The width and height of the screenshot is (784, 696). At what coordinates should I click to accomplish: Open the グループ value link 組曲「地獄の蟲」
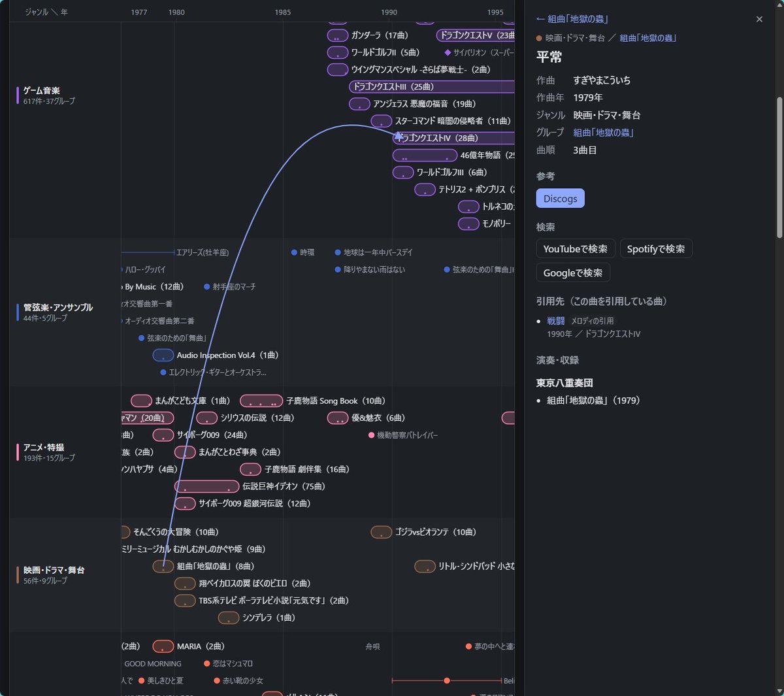pos(604,133)
